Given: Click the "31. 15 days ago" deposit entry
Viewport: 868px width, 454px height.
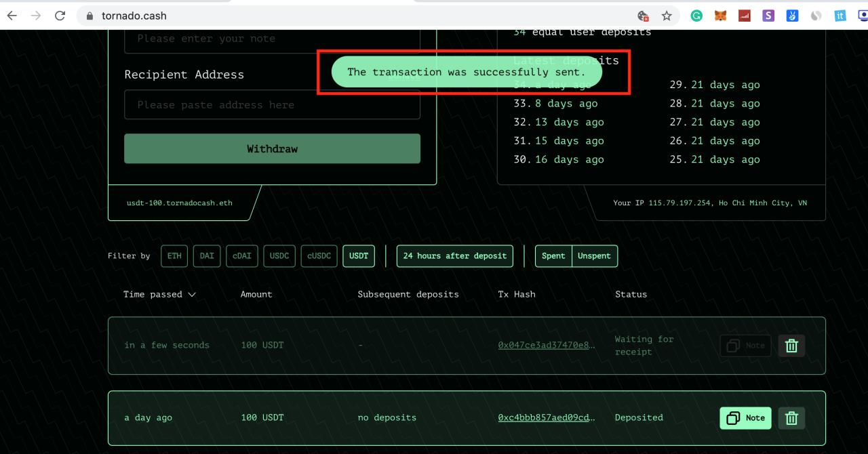Looking at the screenshot, I should [558, 141].
